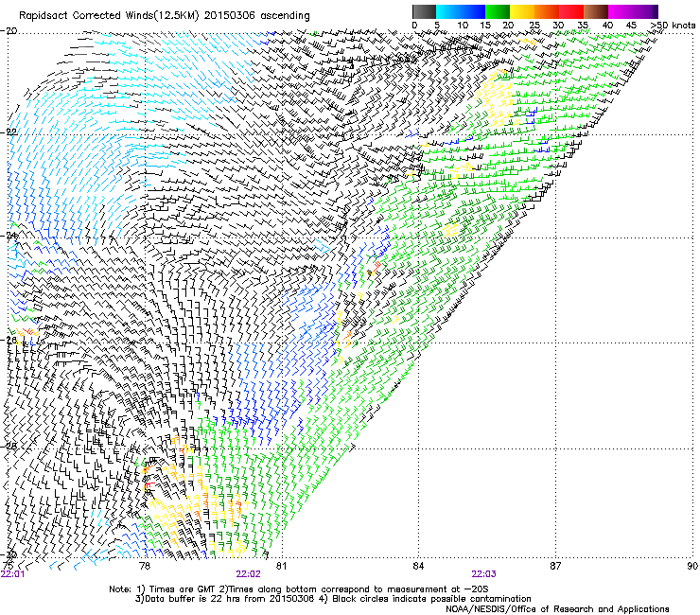Click the '20150306 ascending' date text in title
The width and height of the screenshot is (700, 615).
pyautogui.click(x=256, y=16)
